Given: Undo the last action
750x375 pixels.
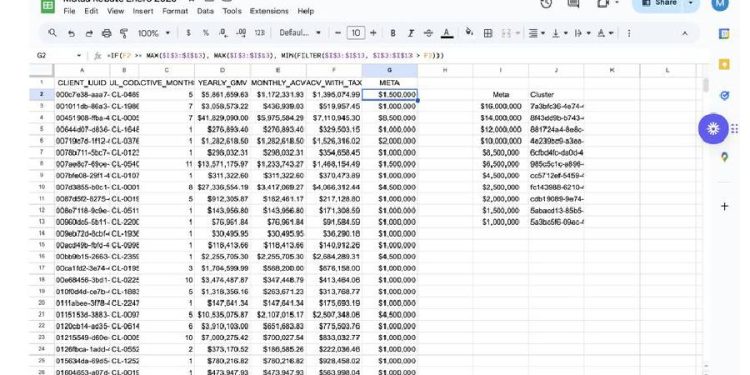Looking at the screenshot, I should click(71, 33).
